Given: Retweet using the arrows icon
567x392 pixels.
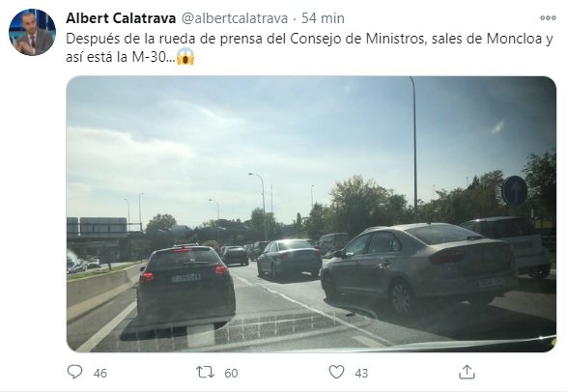Looking at the screenshot, I should point(205,372).
